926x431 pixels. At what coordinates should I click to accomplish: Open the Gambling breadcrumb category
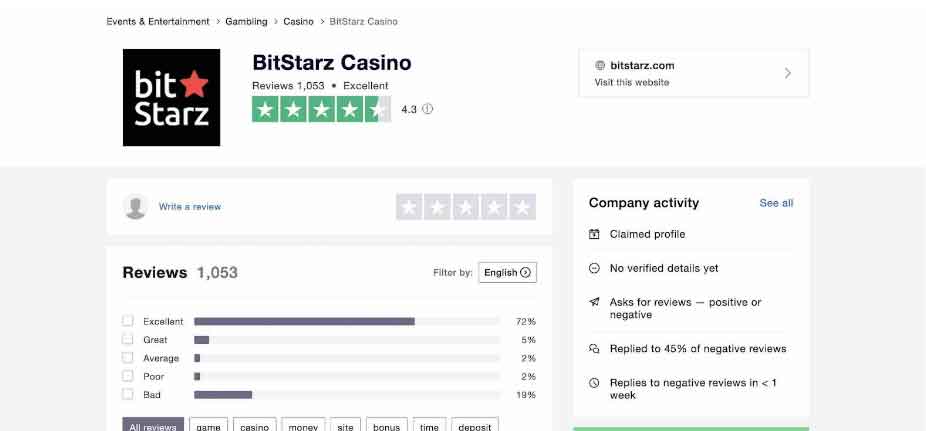[x=246, y=21]
